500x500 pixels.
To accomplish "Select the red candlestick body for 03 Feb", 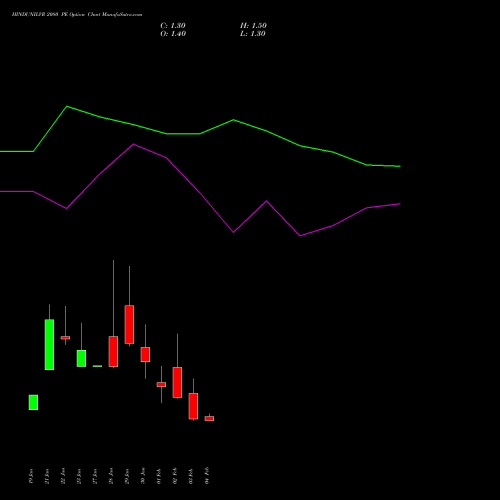I will [x=193, y=406].
